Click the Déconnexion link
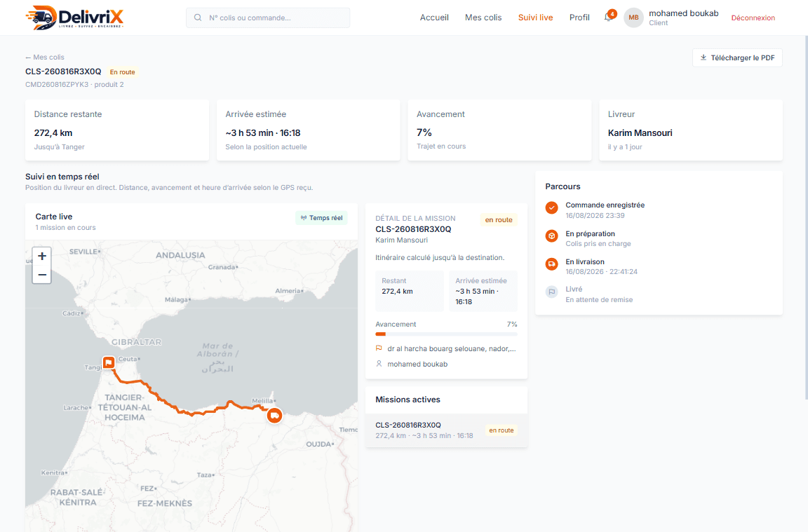808x532 pixels. point(753,18)
